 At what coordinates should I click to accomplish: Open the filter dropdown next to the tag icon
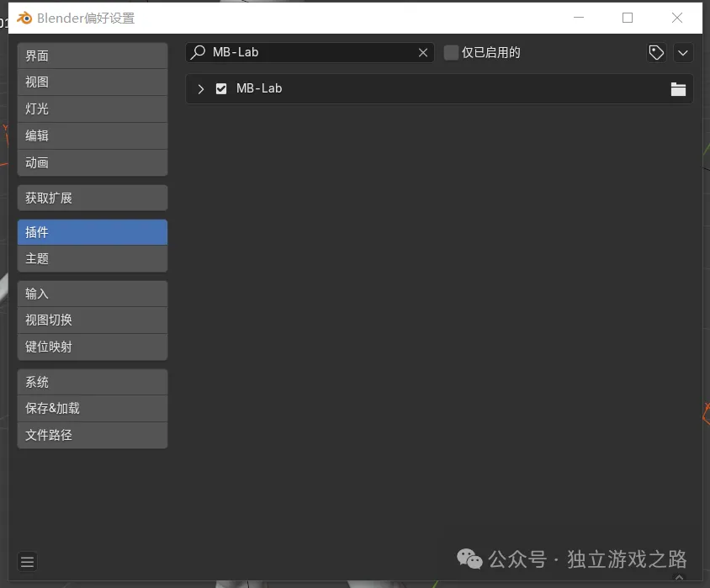tap(683, 52)
